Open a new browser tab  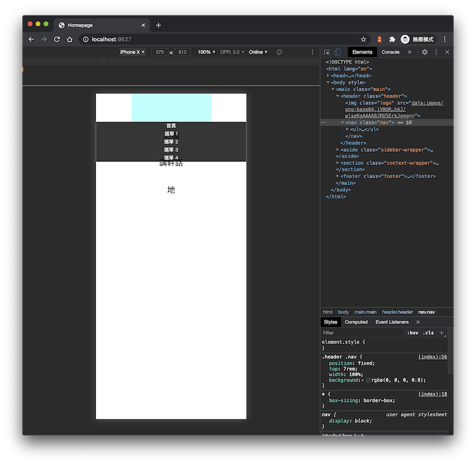tap(158, 25)
